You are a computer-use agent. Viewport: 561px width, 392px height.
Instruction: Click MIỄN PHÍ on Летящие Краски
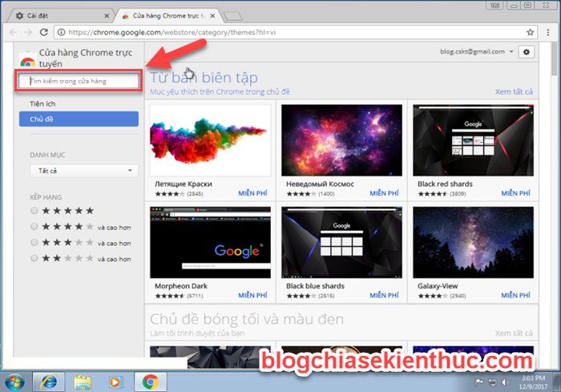click(252, 193)
